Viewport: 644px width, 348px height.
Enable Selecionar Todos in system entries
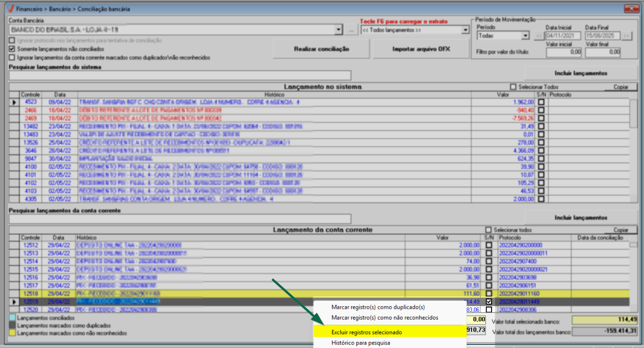pos(513,87)
